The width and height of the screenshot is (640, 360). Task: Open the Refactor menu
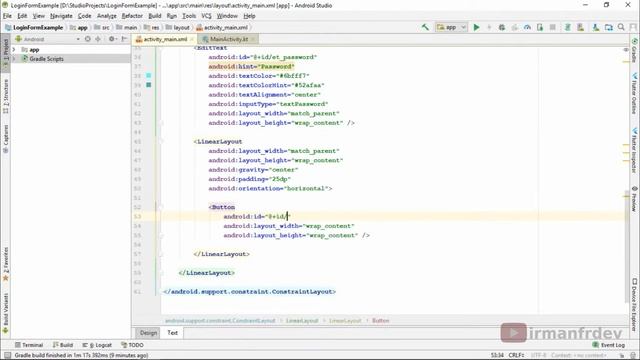(132, 16)
